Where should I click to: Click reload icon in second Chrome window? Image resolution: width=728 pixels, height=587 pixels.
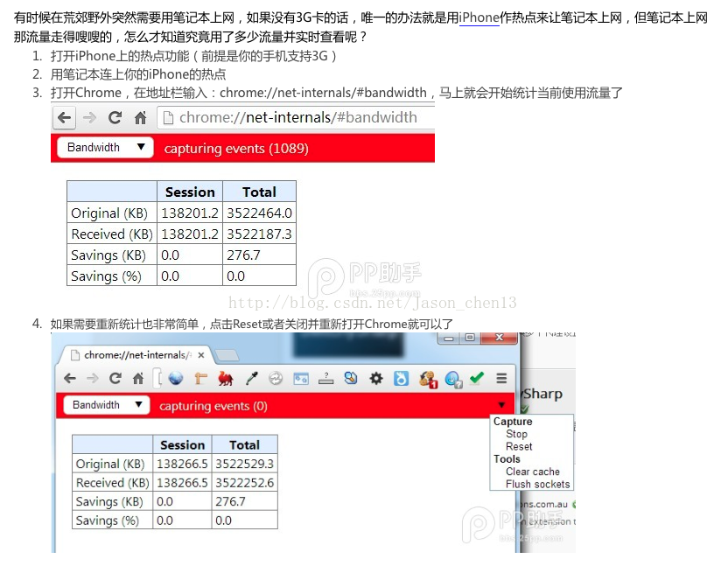click(x=115, y=379)
